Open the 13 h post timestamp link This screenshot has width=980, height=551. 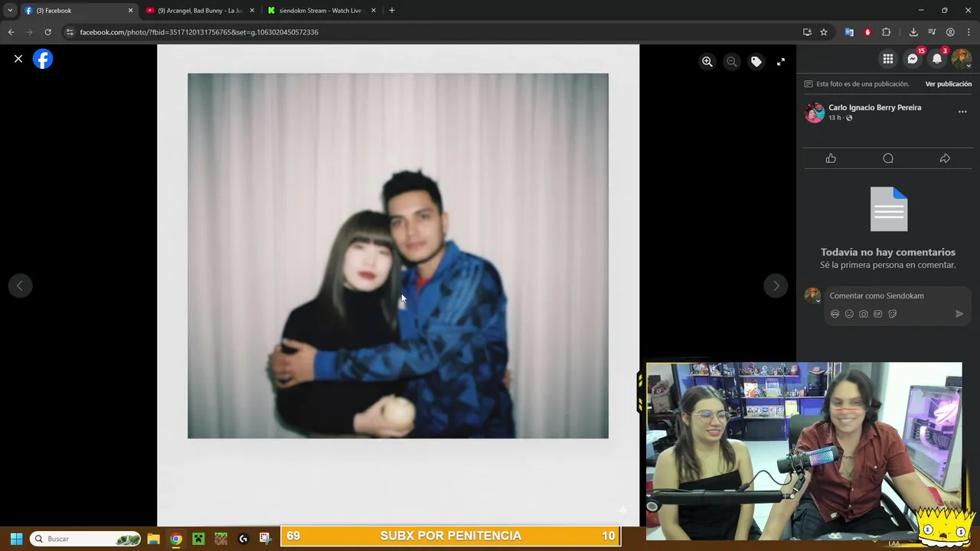835,118
